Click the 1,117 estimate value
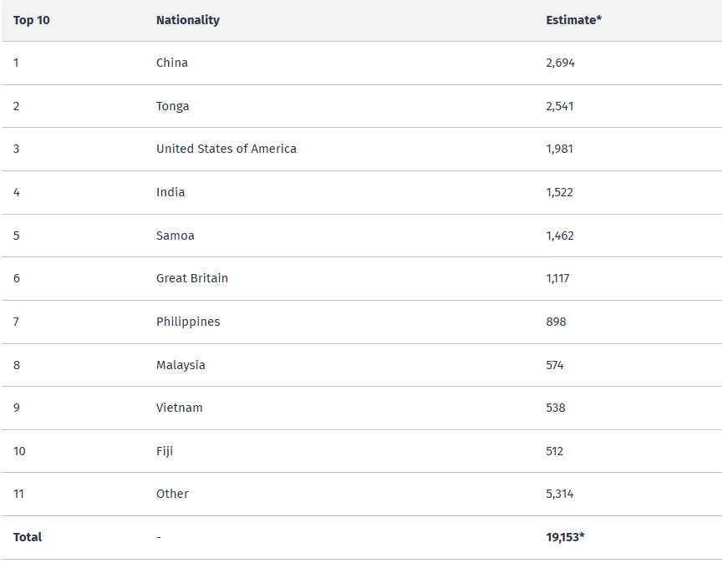 557,278
